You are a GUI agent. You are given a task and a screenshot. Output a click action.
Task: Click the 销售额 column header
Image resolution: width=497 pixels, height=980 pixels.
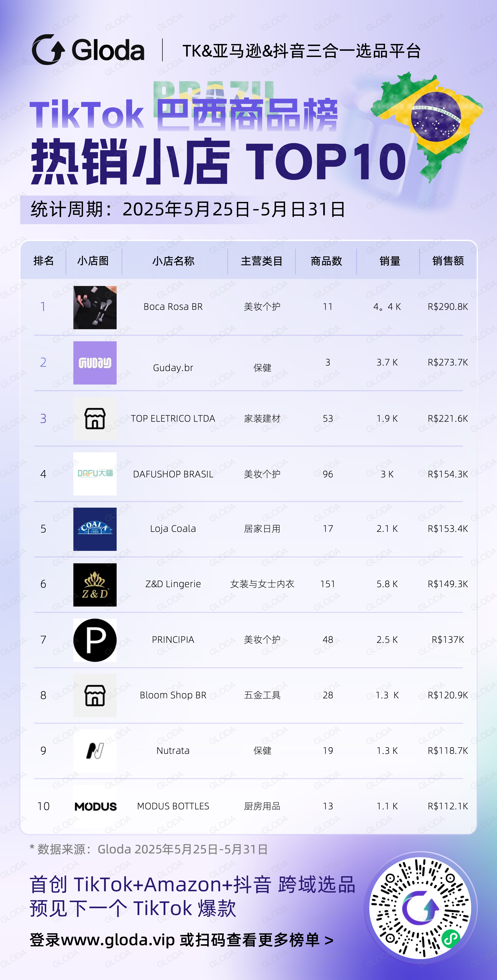(448, 261)
